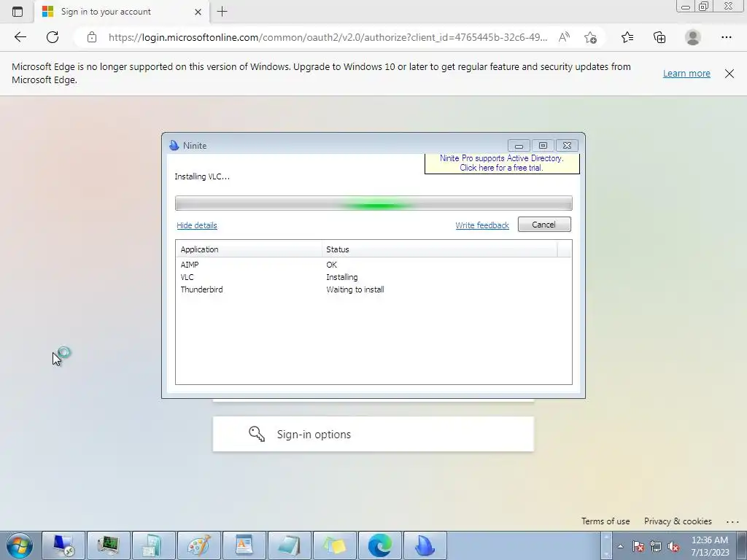Screen dimensions: 747x560
Task: View site information padlock icon
Action: point(92,37)
